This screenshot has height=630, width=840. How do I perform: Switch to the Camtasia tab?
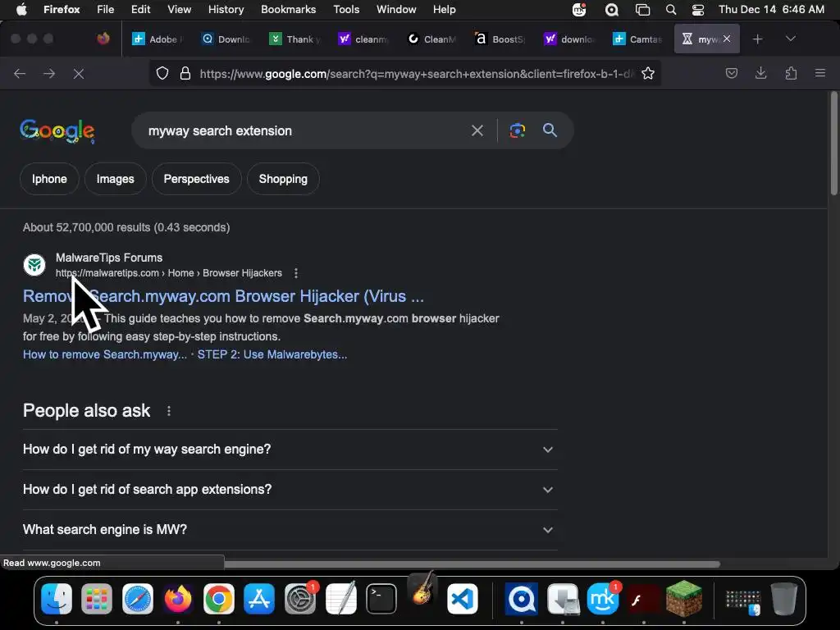point(637,39)
